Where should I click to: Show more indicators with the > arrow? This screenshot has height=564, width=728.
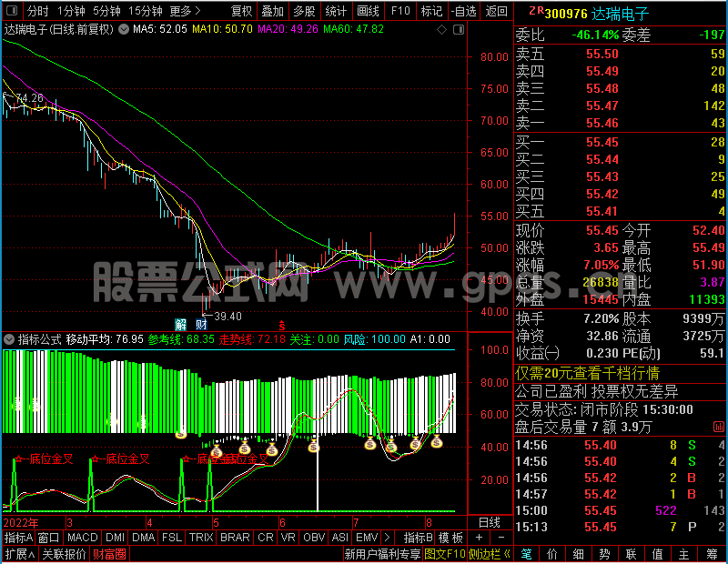tap(387, 538)
